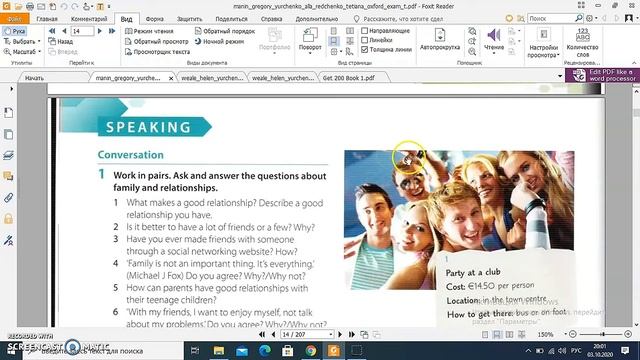Screen dimensions: 640x360
Task: Start Автопрокрутка auto scroll
Action: point(440,39)
